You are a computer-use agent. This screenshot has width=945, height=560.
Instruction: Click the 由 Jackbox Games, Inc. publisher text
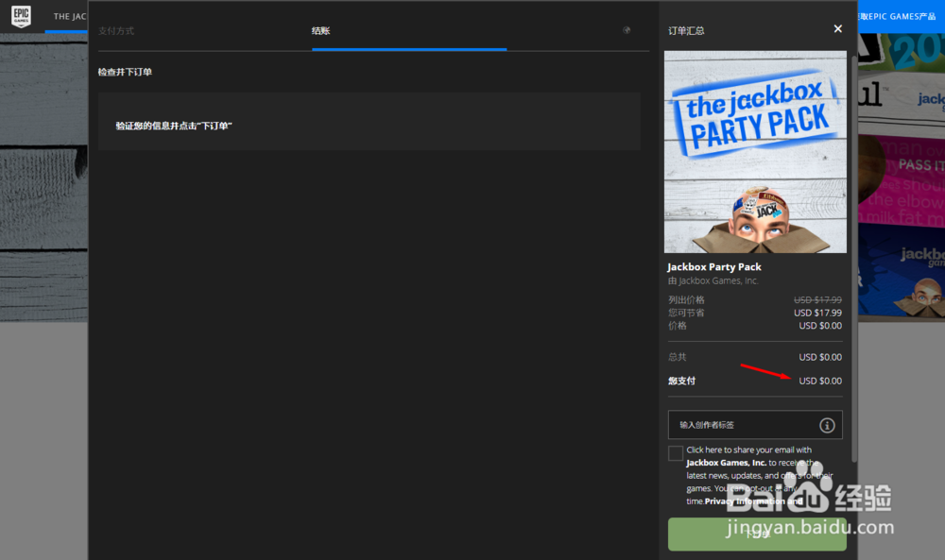tap(713, 280)
